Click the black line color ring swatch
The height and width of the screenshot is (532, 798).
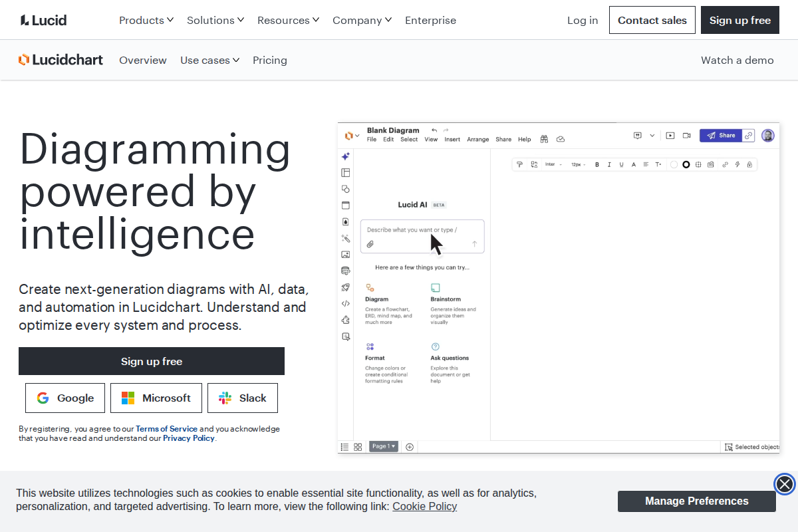(x=686, y=164)
